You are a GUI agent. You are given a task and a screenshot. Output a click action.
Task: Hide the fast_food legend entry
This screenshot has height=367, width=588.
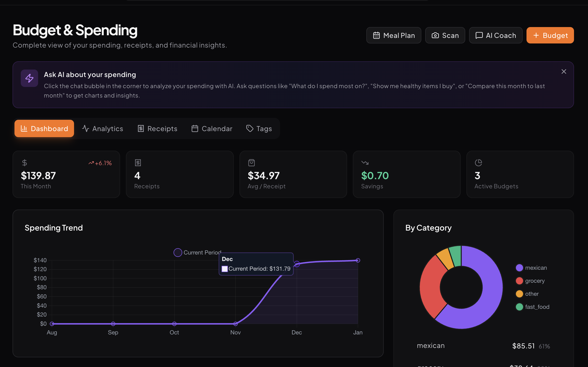coord(537,307)
